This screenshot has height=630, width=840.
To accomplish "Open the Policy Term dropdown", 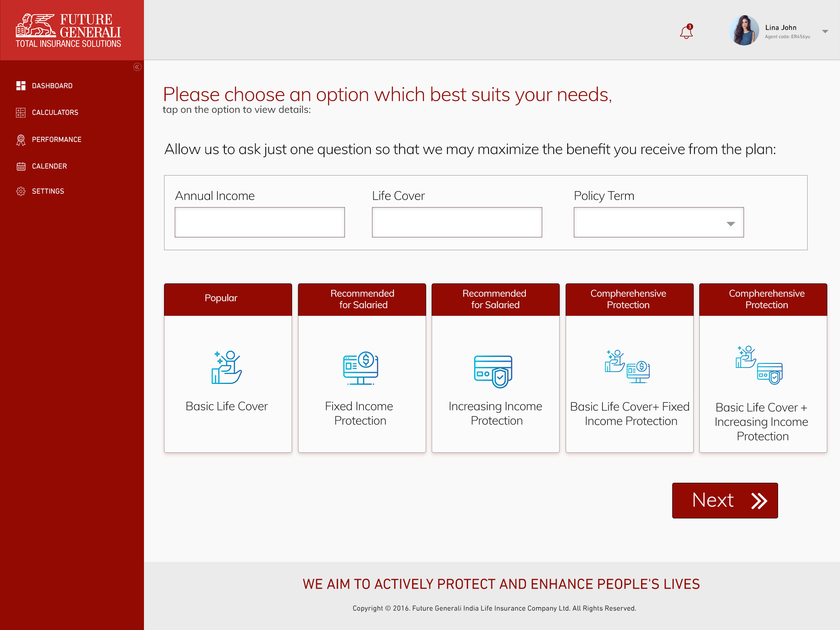I will 658,223.
